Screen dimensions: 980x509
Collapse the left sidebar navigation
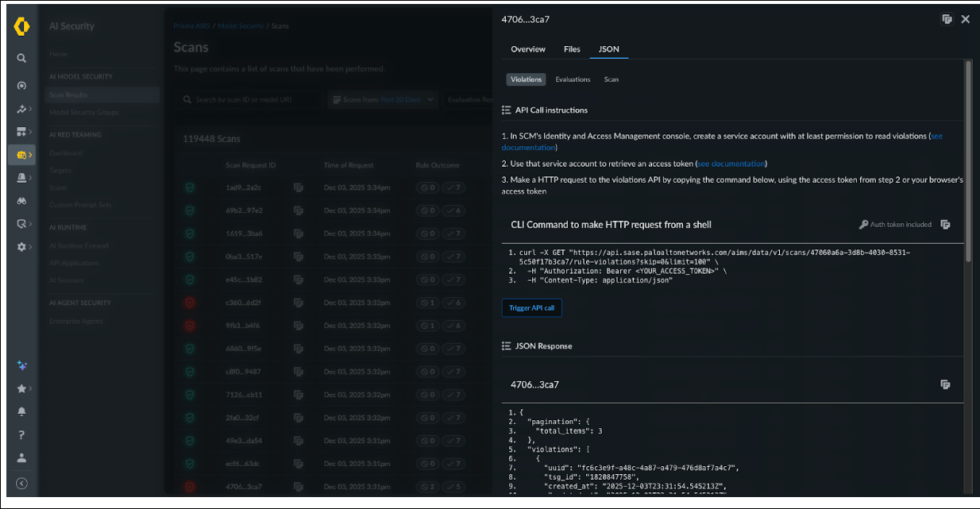pyautogui.click(x=21, y=483)
